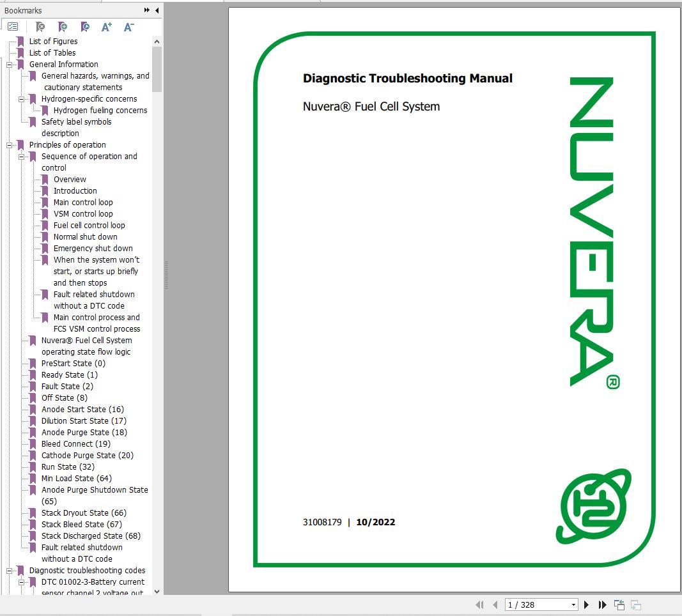Image resolution: width=682 pixels, height=616 pixels.
Task: Open Emergency shut down bookmark
Action: [x=93, y=248]
